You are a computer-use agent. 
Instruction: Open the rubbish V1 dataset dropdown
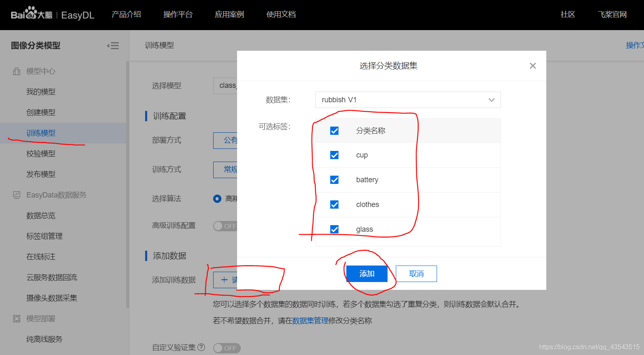click(408, 100)
